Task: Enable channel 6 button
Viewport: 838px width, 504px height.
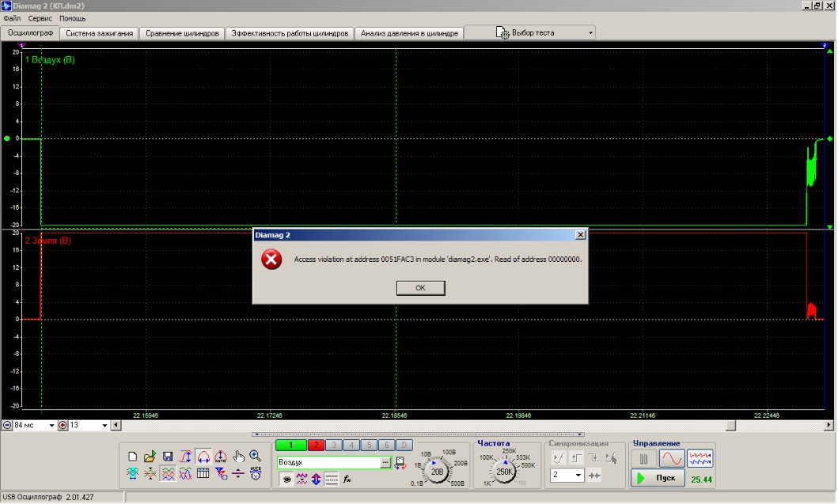Action: coord(386,445)
